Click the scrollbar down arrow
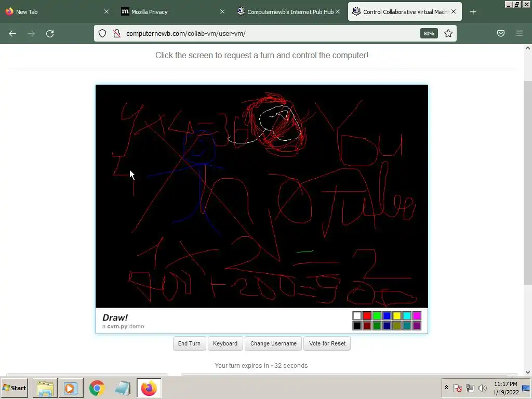532x399 pixels. click(528, 372)
